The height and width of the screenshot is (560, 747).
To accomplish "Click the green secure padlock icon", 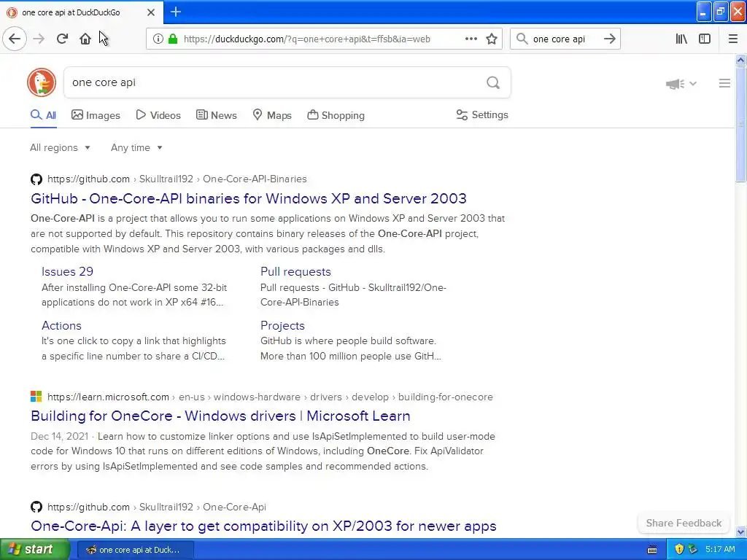I will click(x=173, y=39).
